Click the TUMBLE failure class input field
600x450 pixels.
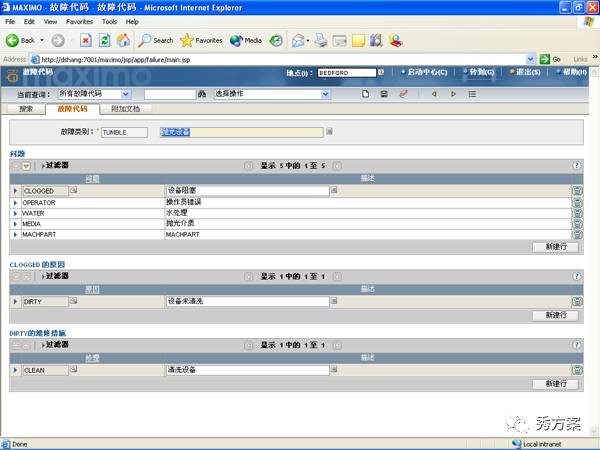(x=124, y=131)
